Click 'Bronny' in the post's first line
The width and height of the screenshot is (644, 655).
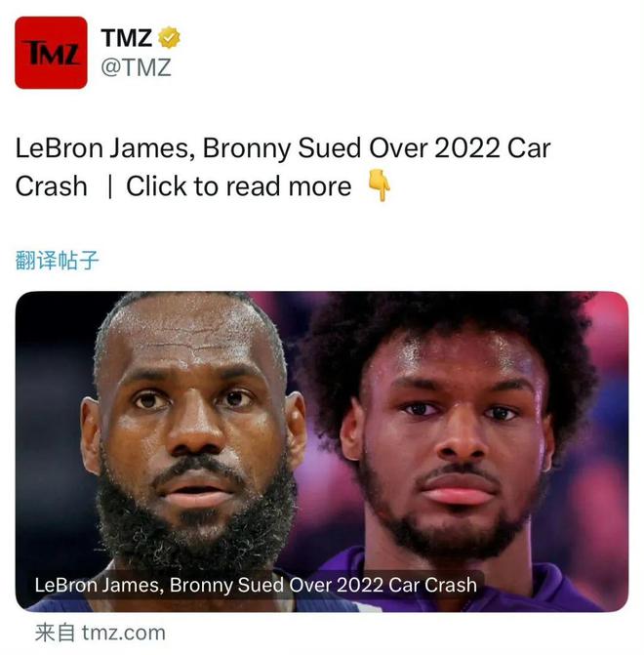click(x=247, y=149)
